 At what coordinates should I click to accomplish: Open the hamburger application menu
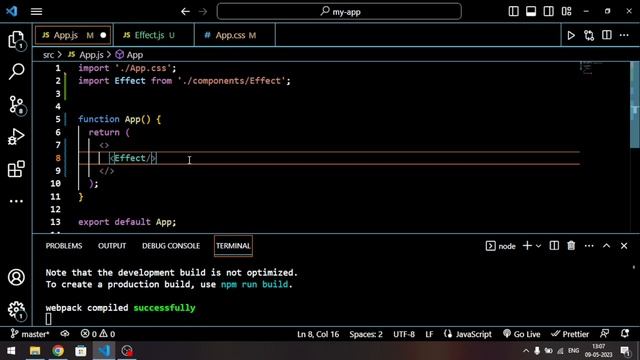(36, 11)
